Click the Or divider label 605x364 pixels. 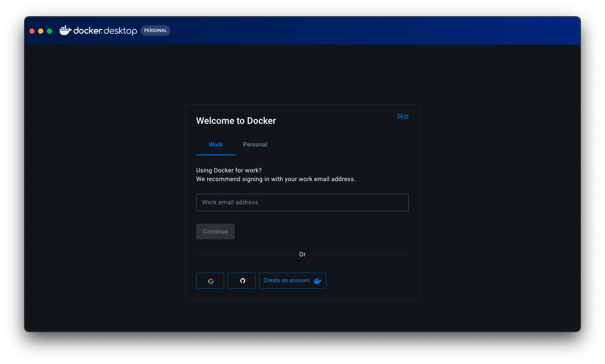302,254
